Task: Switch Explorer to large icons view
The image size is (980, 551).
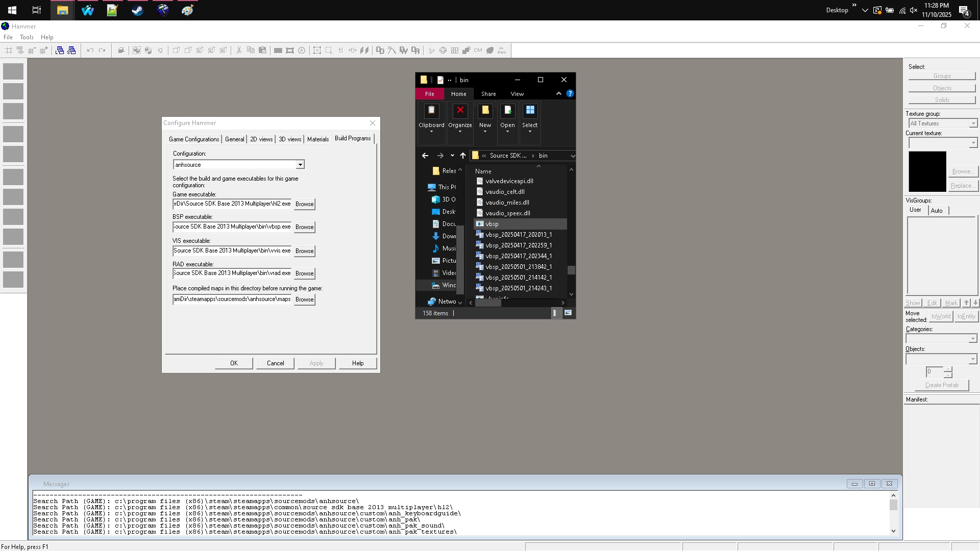Action: pos(568,313)
